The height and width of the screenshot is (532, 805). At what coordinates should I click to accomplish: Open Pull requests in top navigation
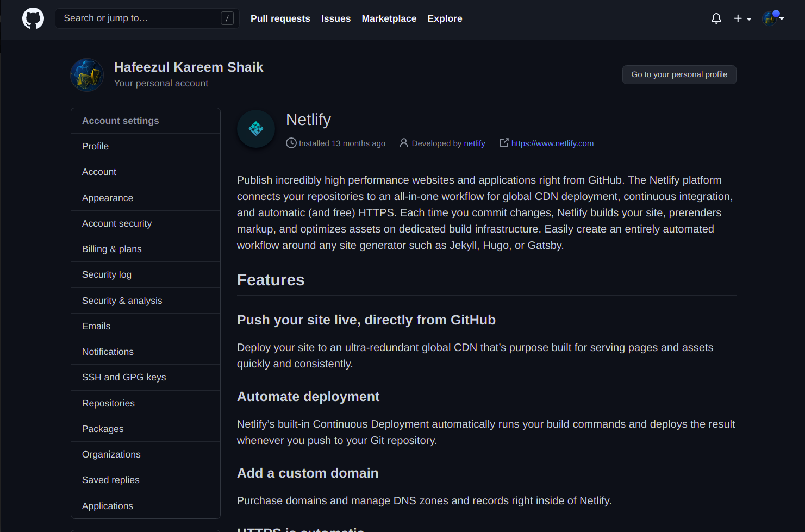click(x=280, y=18)
